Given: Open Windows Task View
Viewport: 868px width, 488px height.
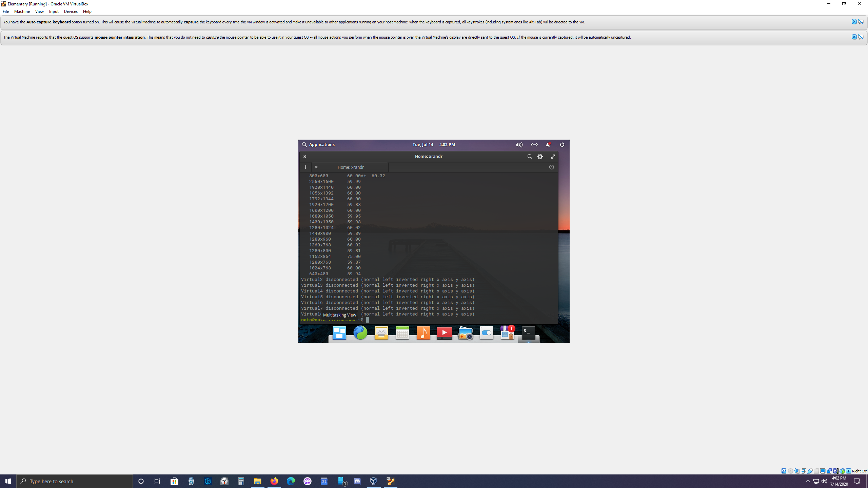Looking at the screenshot, I should pyautogui.click(x=157, y=481).
